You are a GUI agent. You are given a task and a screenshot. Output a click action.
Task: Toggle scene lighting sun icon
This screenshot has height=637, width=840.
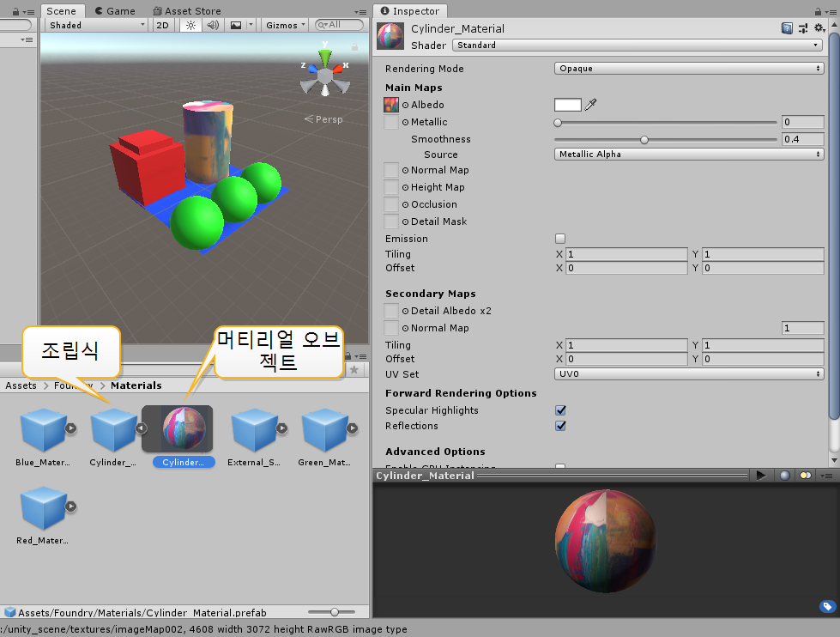190,25
